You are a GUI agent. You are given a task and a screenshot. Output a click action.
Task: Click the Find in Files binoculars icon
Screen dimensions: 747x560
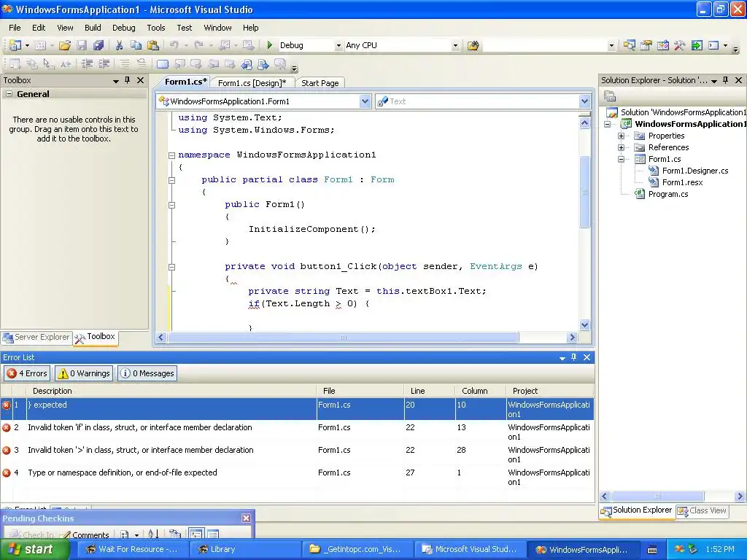tap(473, 46)
